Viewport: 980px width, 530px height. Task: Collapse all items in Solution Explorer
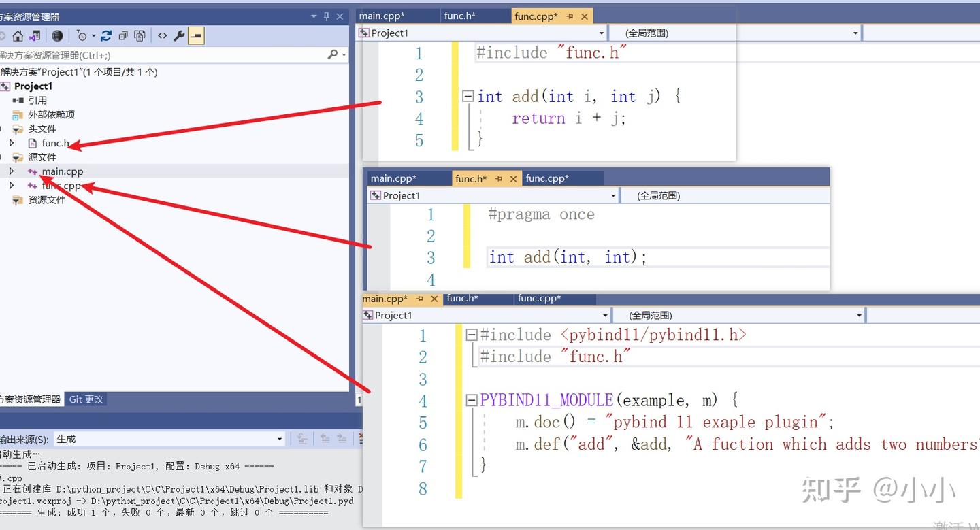123,36
